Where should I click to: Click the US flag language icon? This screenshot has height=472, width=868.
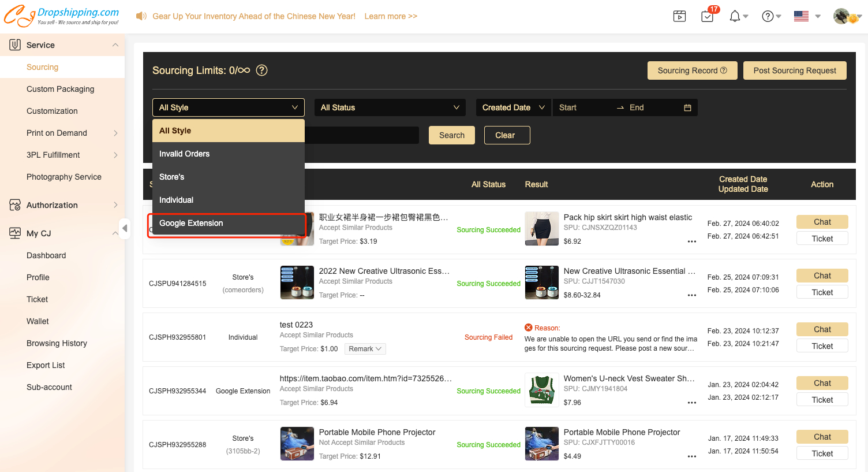click(801, 16)
